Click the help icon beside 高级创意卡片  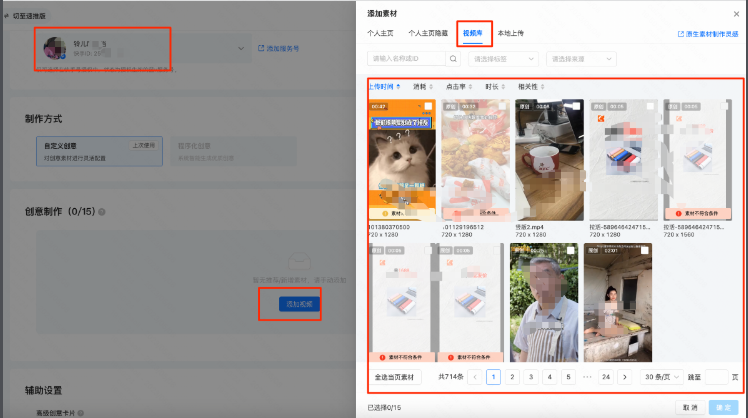(x=81, y=413)
